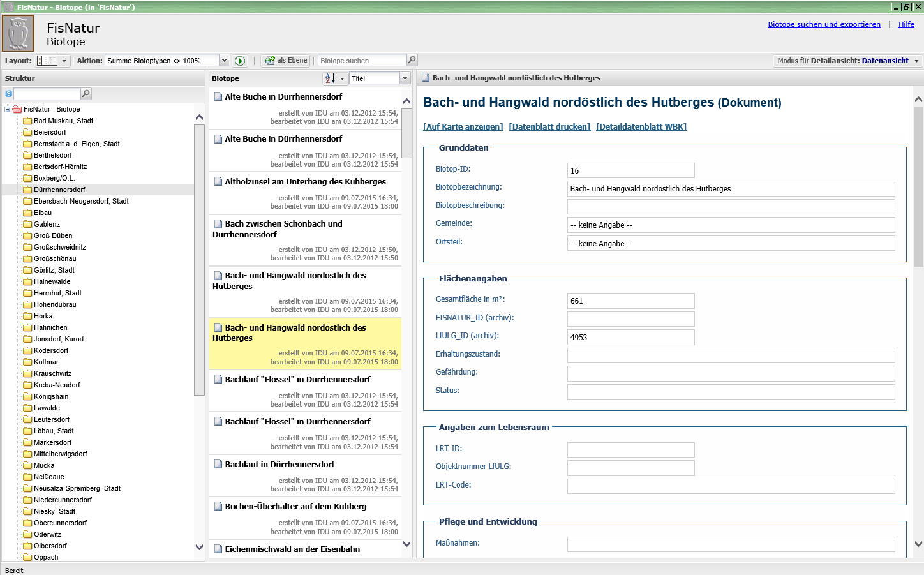Screen dimensions: 924x575
Task: Click the folder icon for Görlitz, Stadt
Action: (x=27, y=270)
